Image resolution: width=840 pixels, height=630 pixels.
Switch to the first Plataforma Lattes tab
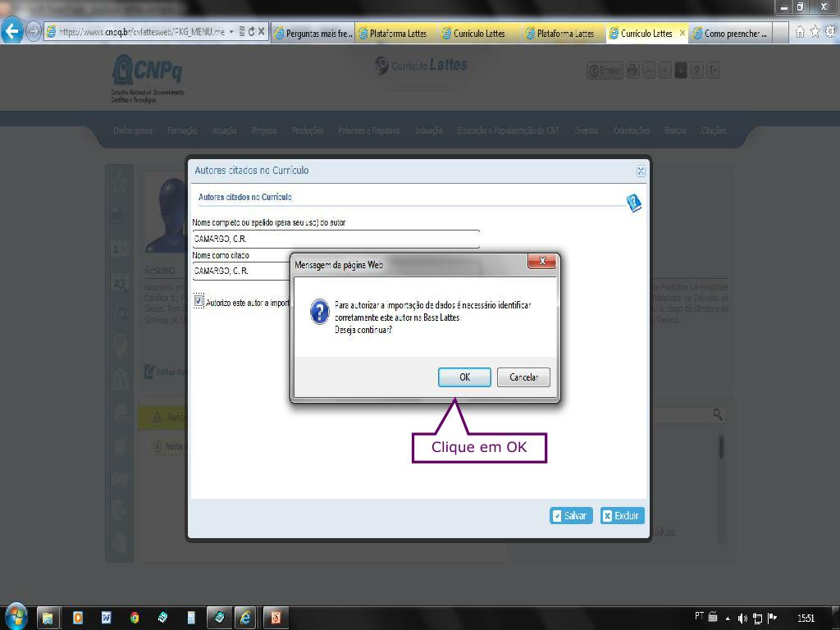click(x=398, y=33)
